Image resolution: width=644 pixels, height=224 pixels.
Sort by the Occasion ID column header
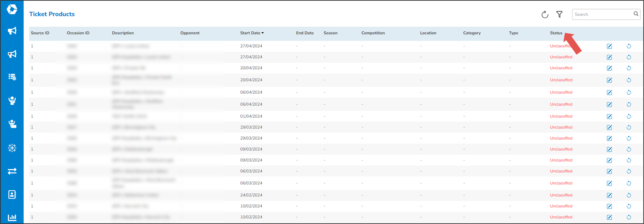coord(78,33)
